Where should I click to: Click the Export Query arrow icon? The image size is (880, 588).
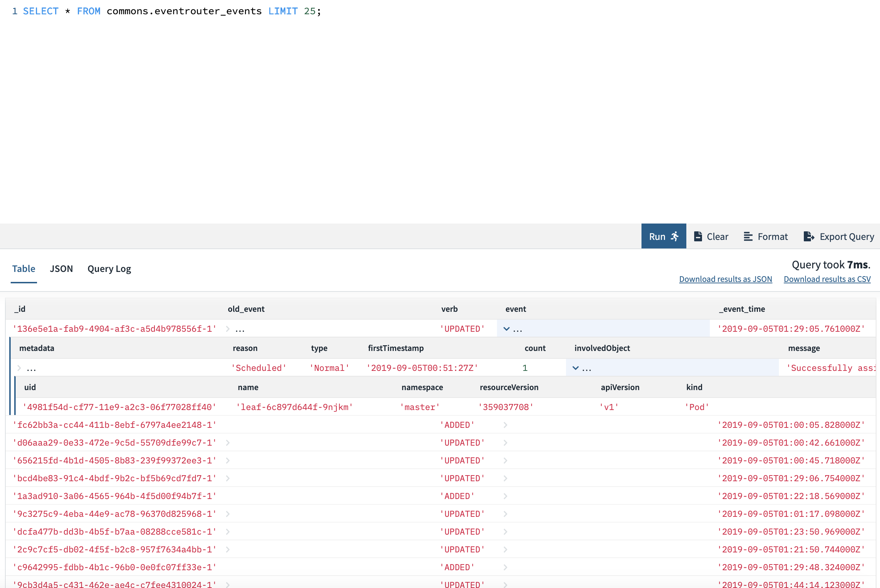click(809, 236)
